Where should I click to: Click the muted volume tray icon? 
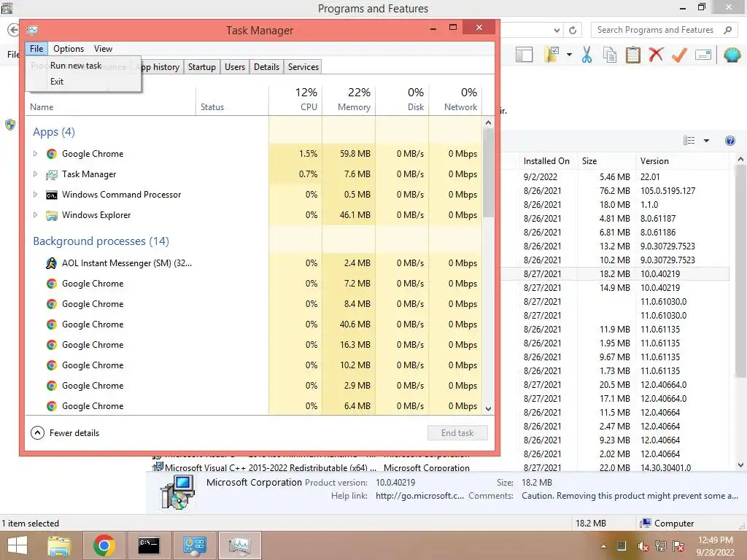(x=643, y=547)
